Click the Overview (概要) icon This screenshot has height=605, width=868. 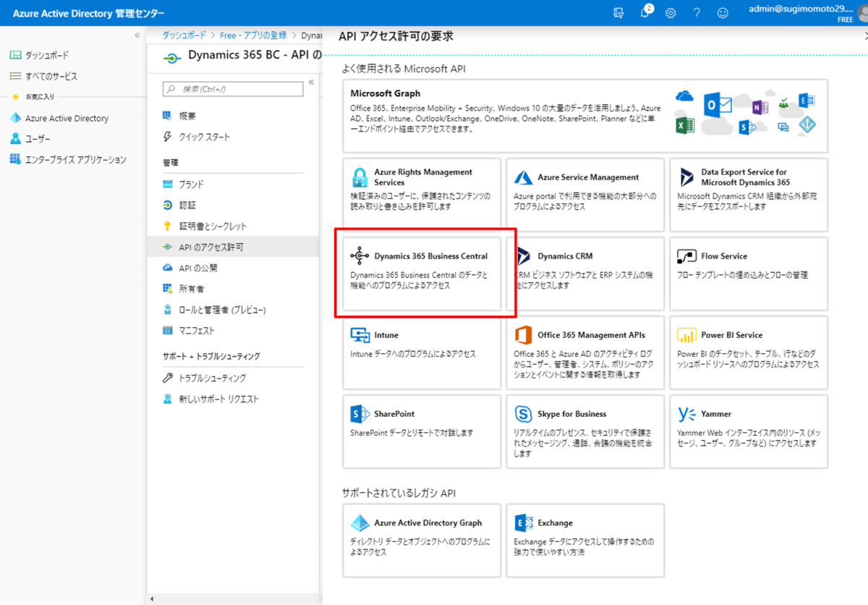tap(168, 116)
